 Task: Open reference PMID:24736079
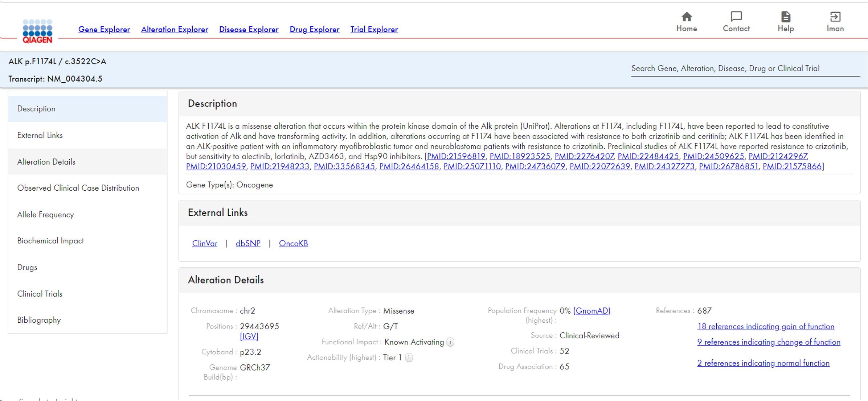[x=535, y=166]
